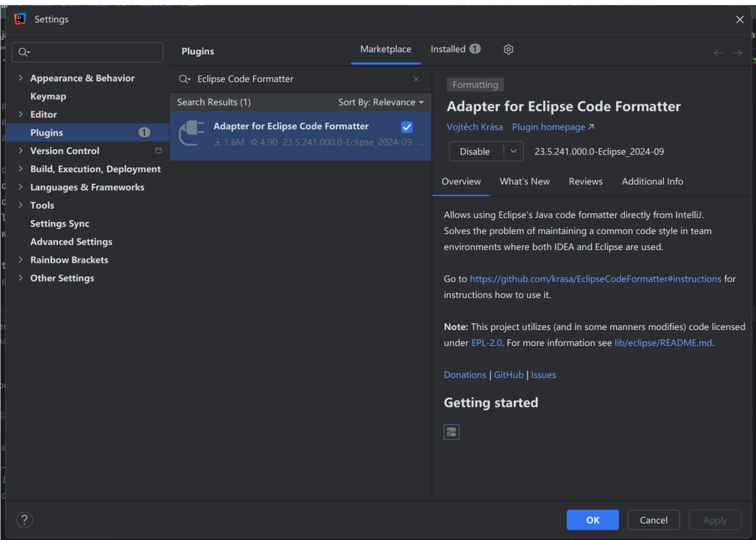Expand the Other Settings section
The height and width of the screenshot is (540, 756).
[x=20, y=278]
